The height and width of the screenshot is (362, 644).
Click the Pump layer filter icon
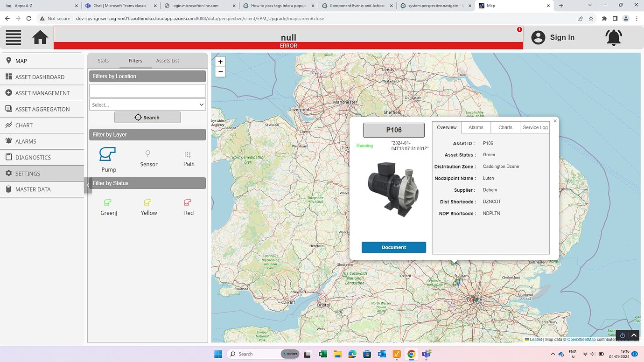108,154
